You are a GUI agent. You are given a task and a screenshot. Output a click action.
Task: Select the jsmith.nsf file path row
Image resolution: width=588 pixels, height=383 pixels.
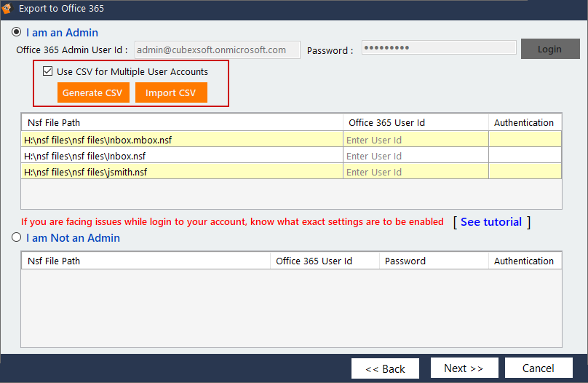tap(182, 173)
